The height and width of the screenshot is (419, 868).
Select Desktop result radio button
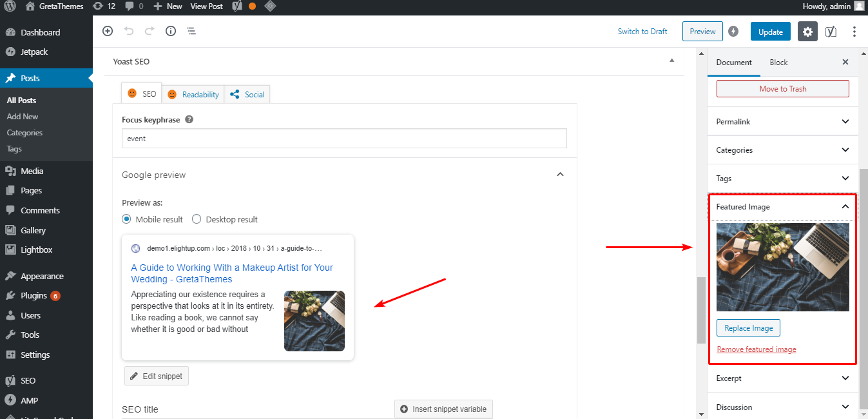click(197, 219)
